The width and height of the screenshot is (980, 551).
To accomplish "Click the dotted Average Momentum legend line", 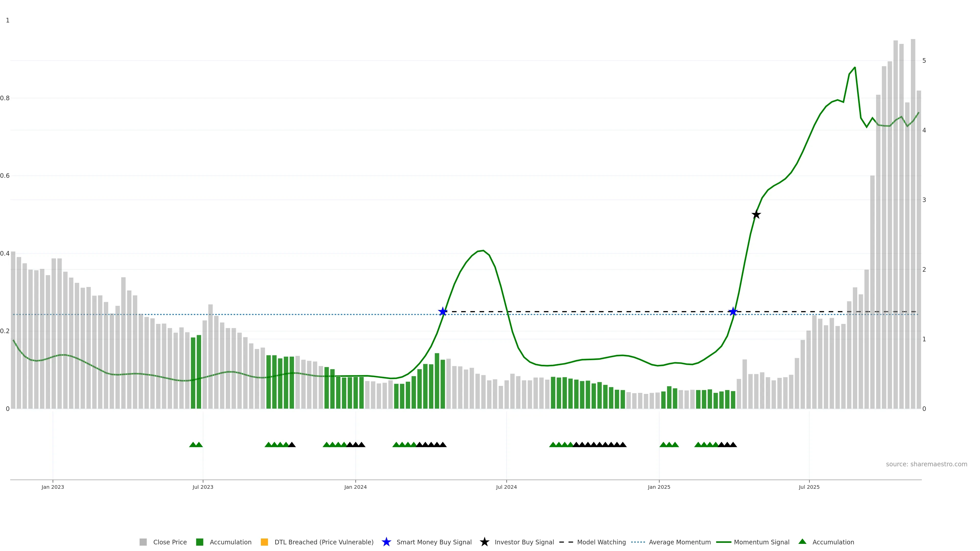I will click(638, 542).
